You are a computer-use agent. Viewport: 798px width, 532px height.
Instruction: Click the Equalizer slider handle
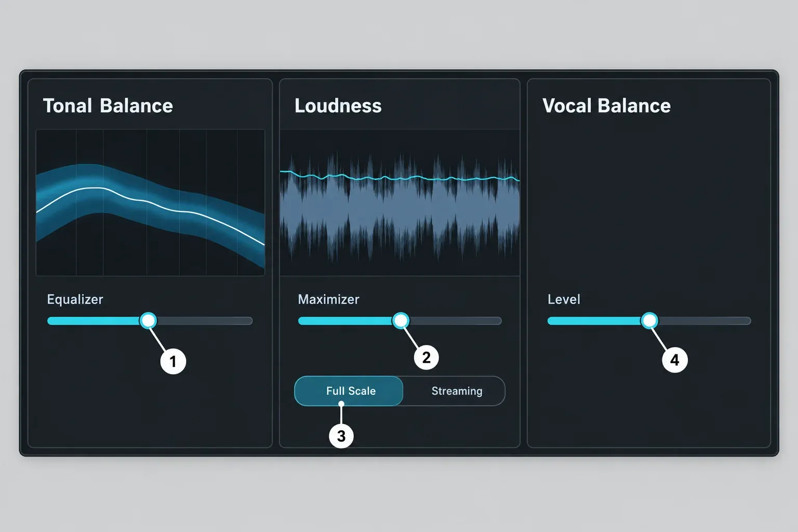pos(149,321)
